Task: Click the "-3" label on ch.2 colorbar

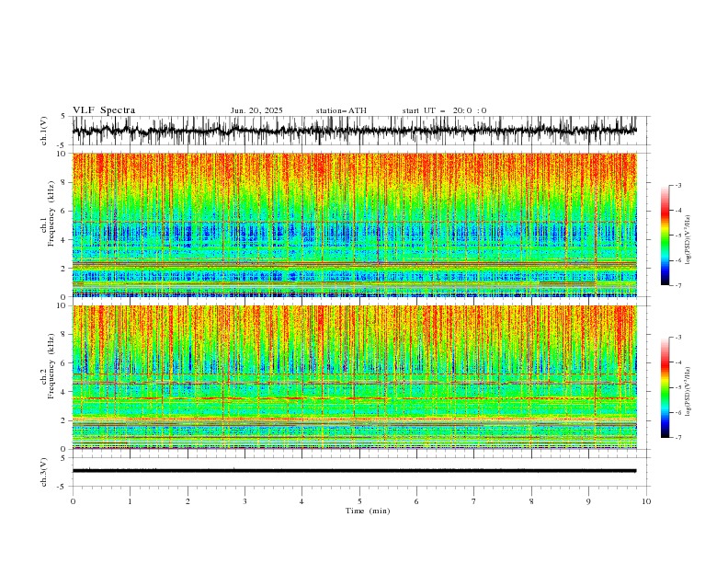Action: point(677,338)
